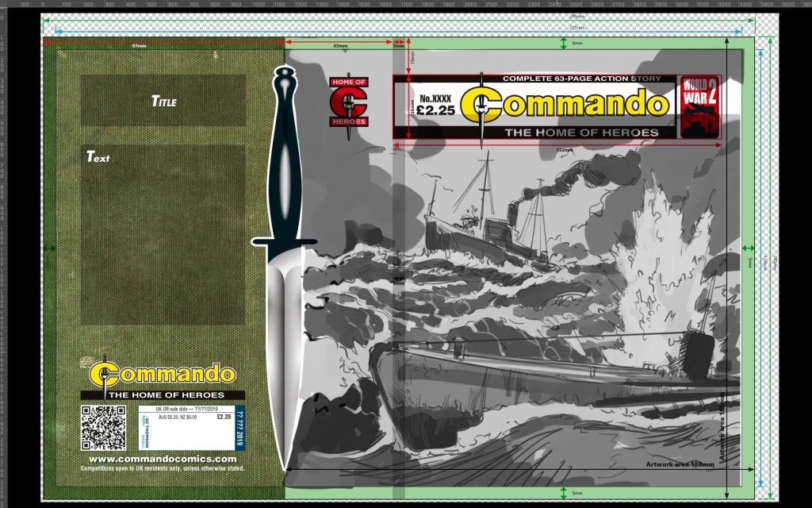This screenshot has height=508, width=812.
Task: Select the Text placeholder panel on back cover
Action: [x=163, y=234]
